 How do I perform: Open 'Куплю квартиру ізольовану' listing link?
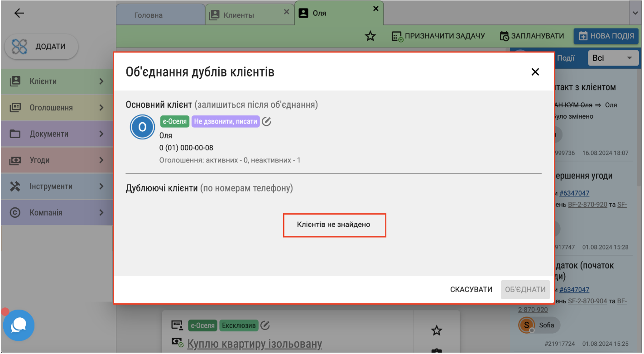255,344
